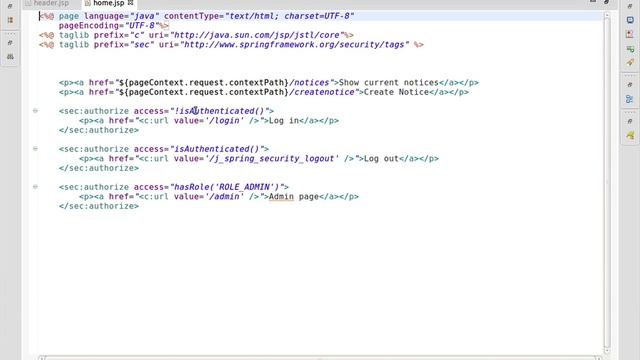Place cursor in 'Show current notices' text
Image resolution: width=640 pixels, height=360 pixels.
point(389,82)
